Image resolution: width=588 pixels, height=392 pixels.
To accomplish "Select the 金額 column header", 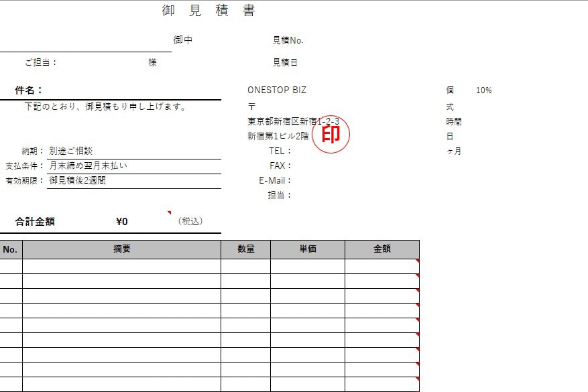I will pos(382,249).
